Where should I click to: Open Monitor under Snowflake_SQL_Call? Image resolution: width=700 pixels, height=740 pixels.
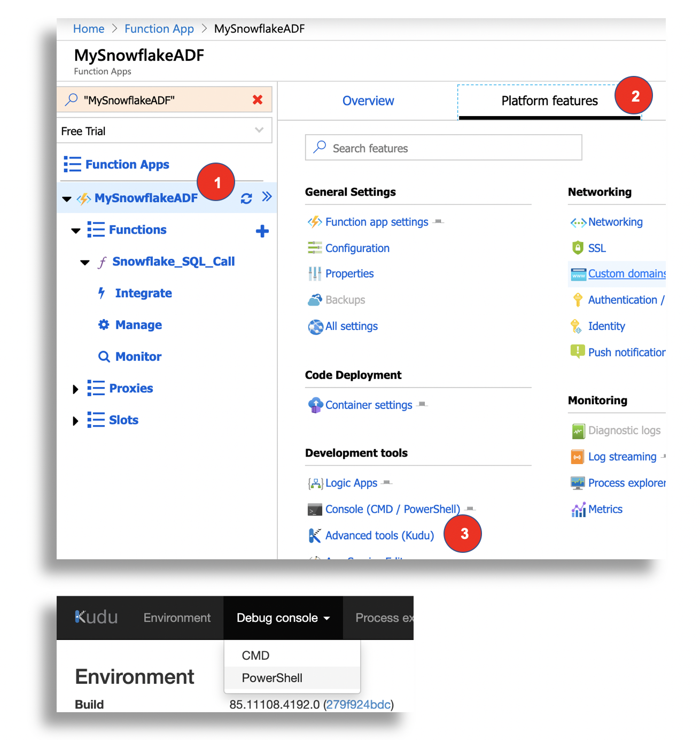(138, 356)
